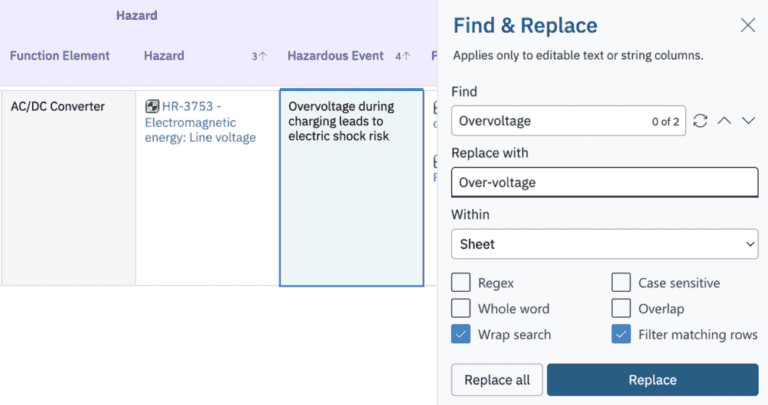Sort Hazardous Event column arrow
This screenshot has height=405, width=768.
(405, 57)
